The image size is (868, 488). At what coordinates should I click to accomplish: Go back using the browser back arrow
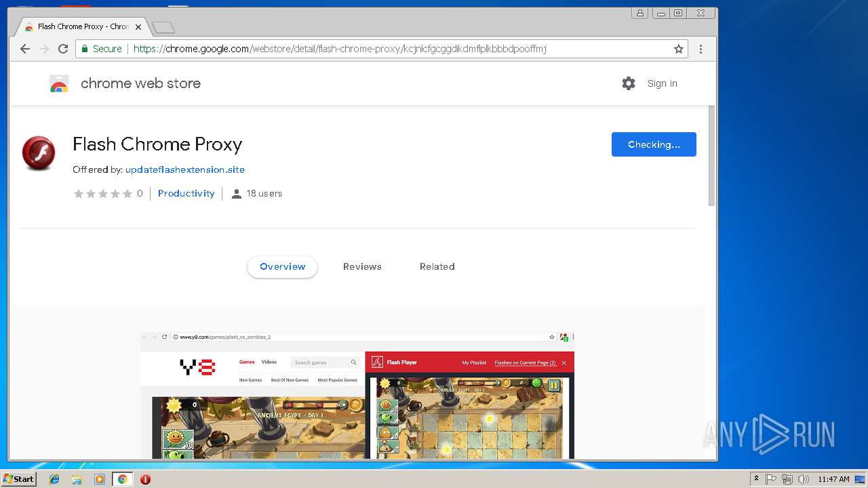tap(25, 49)
